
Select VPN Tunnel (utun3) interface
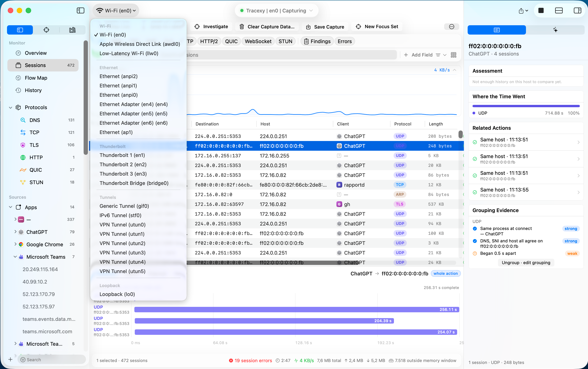coord(138,252)
